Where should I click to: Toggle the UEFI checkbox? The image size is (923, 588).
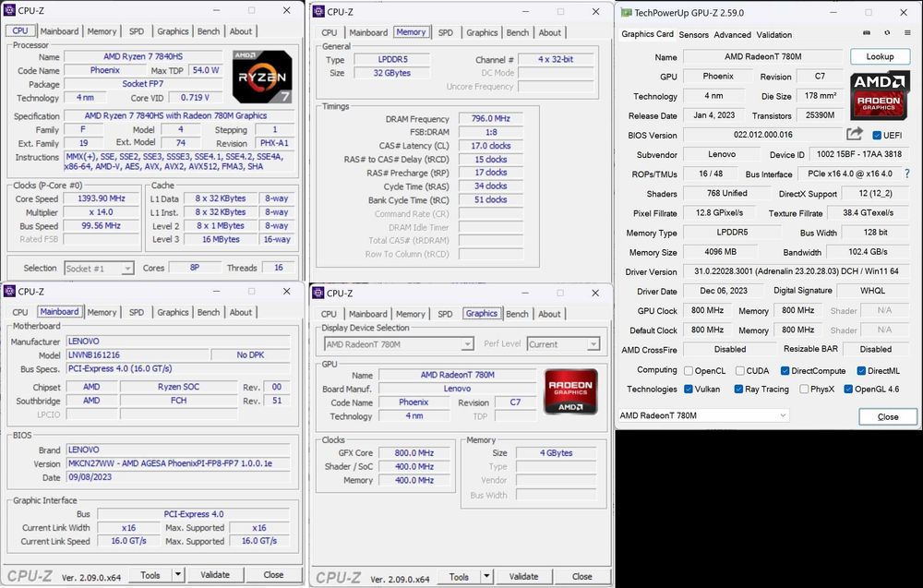(877, 136)
